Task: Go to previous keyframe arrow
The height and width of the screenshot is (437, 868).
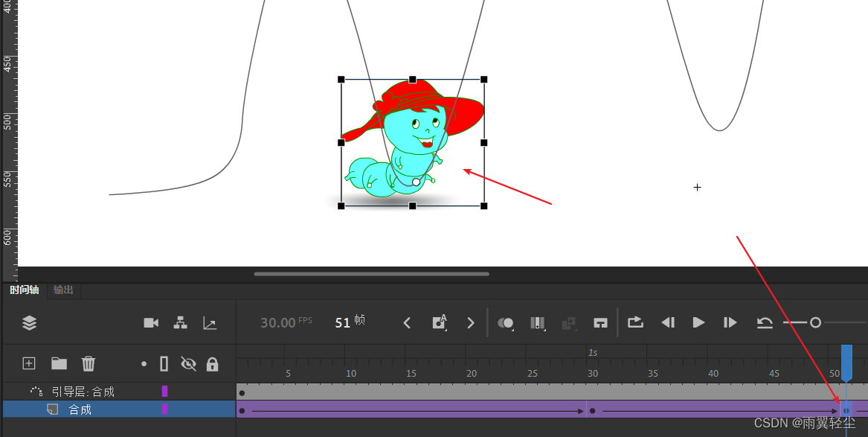Action: (x=407, y=323)
